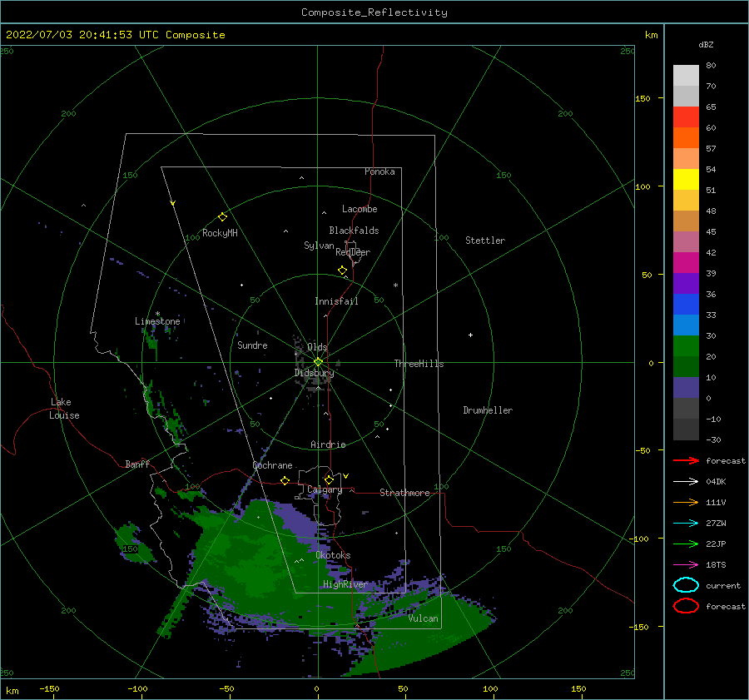Click the ThreeHills label

(419, 364)
